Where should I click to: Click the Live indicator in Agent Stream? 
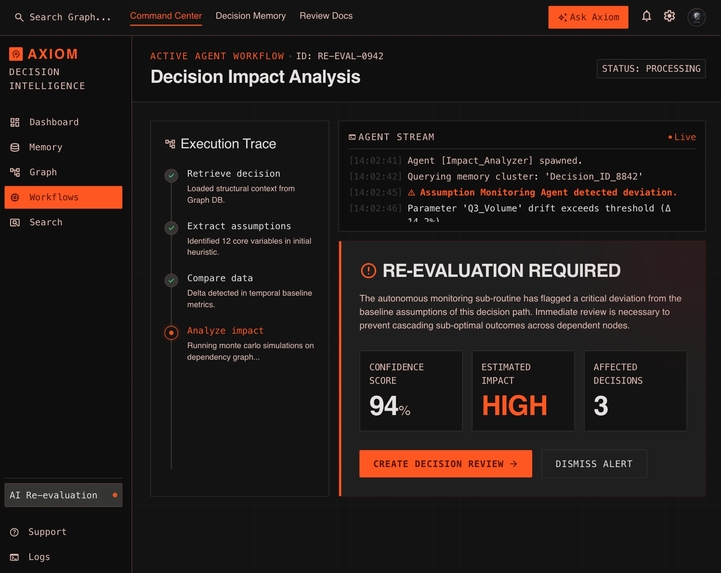682,137
